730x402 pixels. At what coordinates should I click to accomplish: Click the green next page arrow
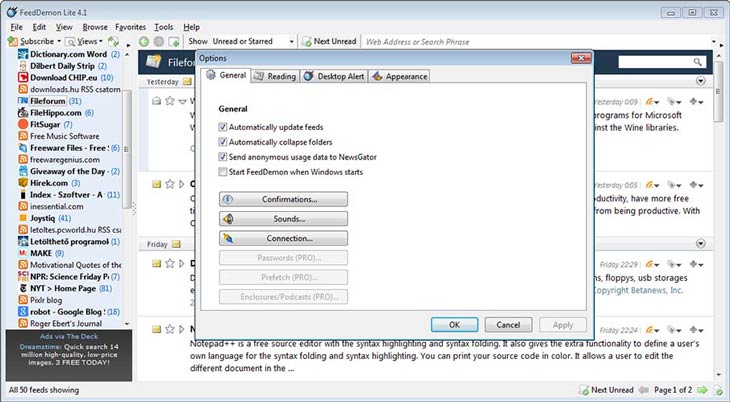pos(703,389)
